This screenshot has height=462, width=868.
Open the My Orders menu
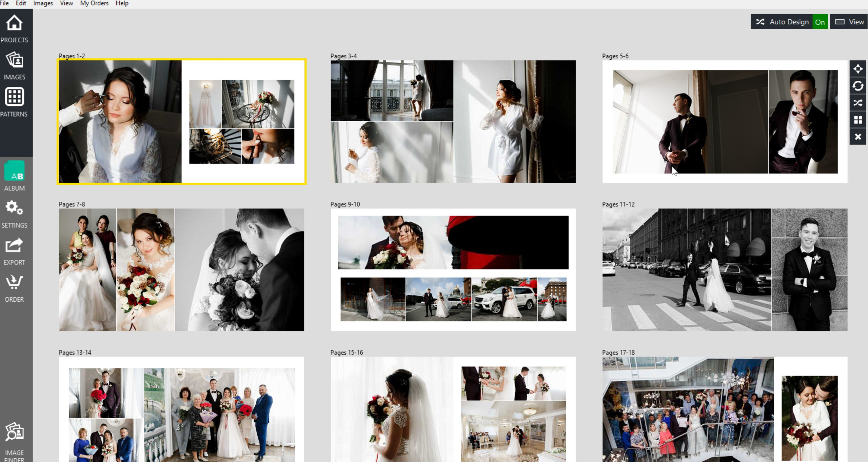(x=94, y=3)
